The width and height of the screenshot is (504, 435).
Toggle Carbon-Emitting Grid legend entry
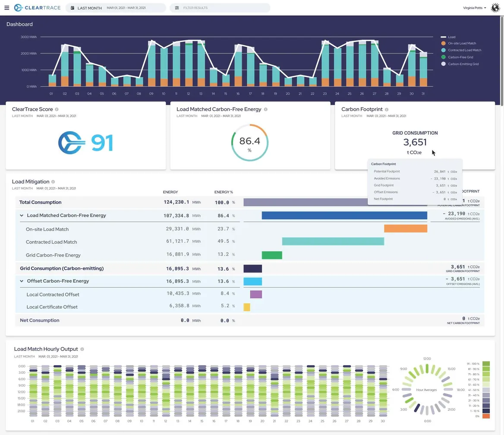(x=463, y=64)
